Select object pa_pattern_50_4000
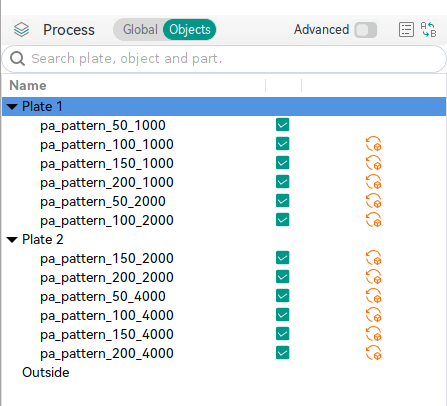The width and height of the screenshot is (447, 406). [103, 297]
